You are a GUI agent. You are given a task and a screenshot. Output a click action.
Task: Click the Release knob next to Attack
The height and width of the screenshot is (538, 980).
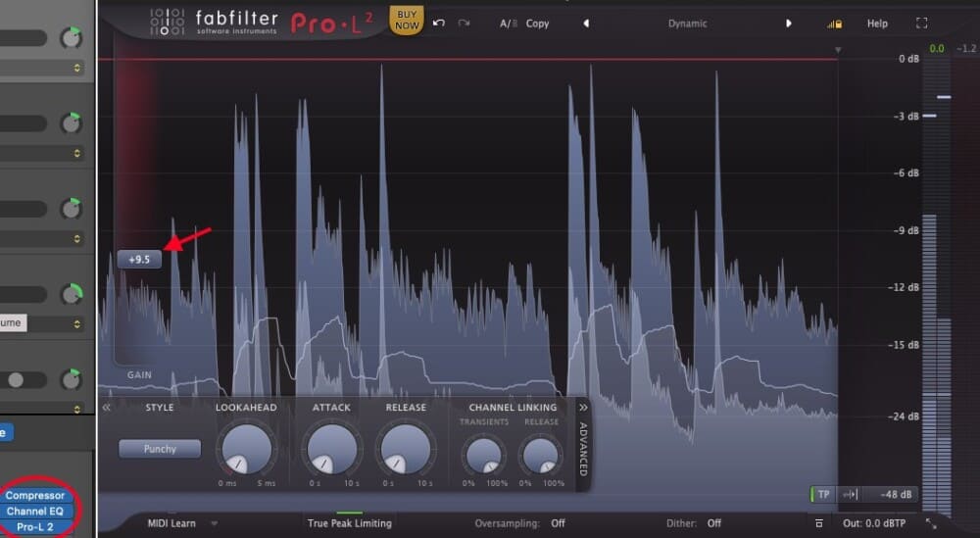tap(406, 449)
